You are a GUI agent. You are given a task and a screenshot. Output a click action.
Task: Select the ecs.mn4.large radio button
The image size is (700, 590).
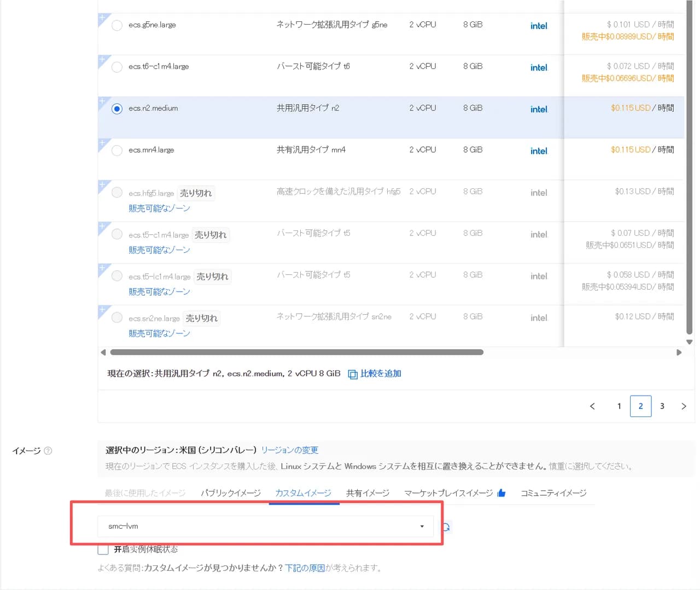tap(116, 150)
